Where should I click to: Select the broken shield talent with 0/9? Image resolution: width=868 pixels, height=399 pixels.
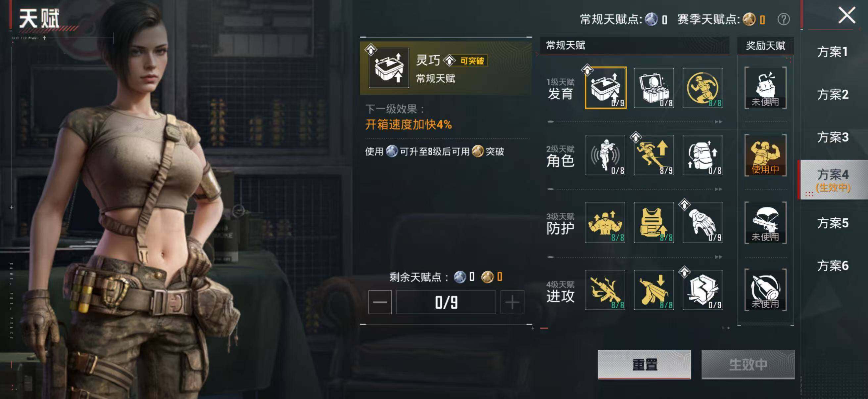click(702, 290)
